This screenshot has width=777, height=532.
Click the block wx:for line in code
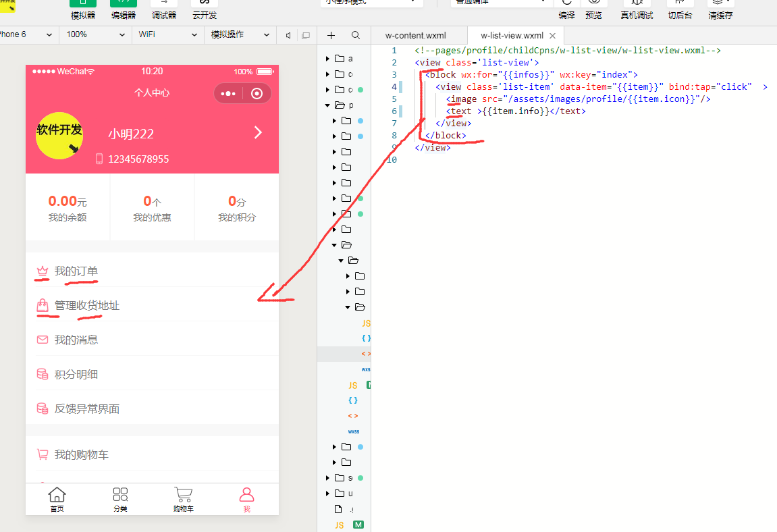(531, 75)
